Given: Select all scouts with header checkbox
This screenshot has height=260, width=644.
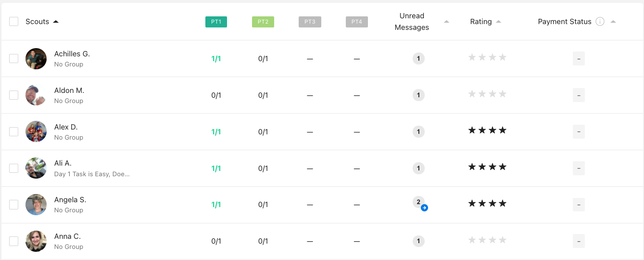Looking at the screenshot, I should 14,22.
